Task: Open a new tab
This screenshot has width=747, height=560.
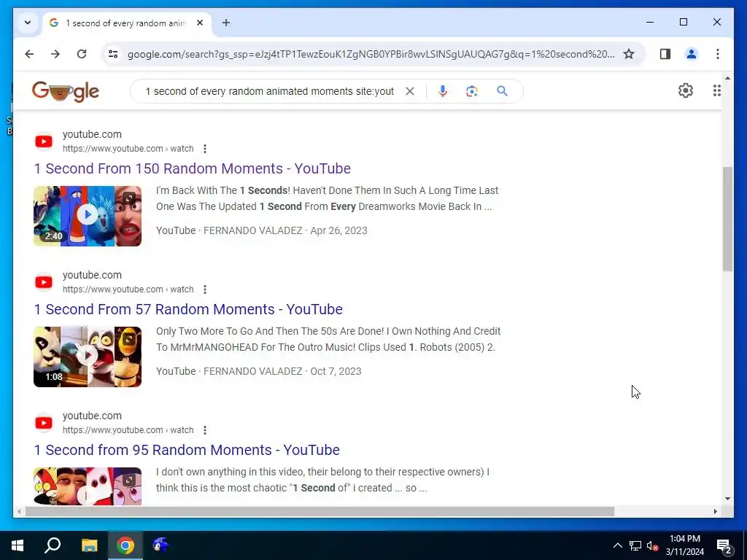Action: [226, 23]
